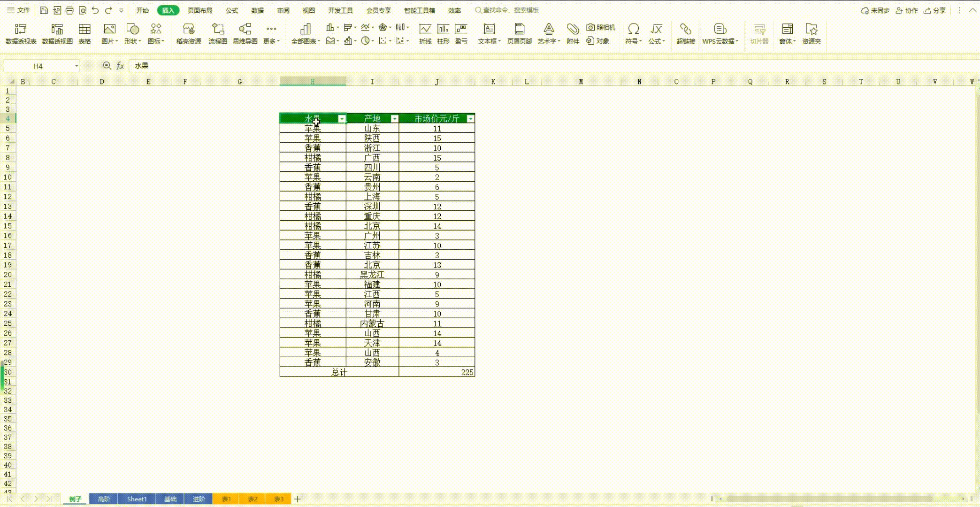Open the 高阶 sheet tab
980x507 pixels.
click(104, 499)
